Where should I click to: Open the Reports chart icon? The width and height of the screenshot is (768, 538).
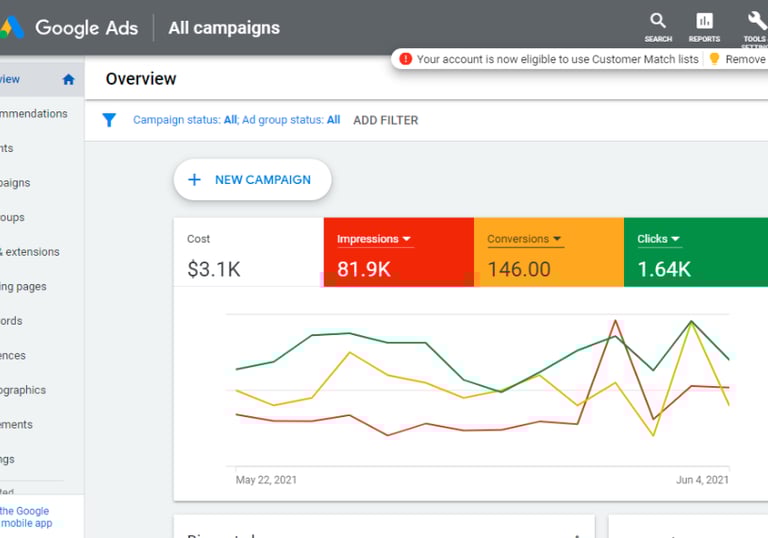point(704,21)
